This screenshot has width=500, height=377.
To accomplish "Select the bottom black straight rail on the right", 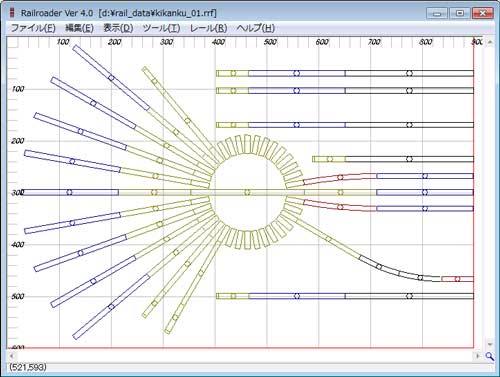I will (409, 296).
